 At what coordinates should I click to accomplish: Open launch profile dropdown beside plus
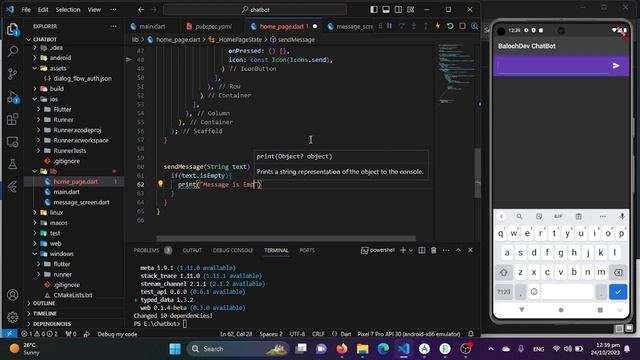(x=411, y=250)
